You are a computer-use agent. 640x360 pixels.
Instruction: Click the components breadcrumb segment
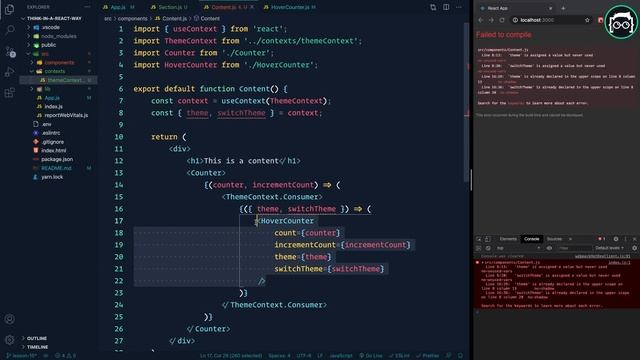tap(133, 19)
